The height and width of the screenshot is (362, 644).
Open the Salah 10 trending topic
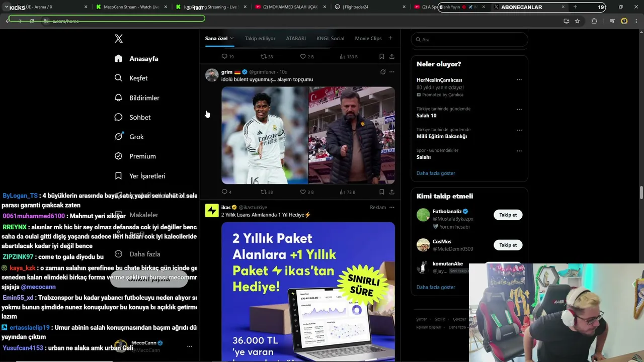point(426,116)
